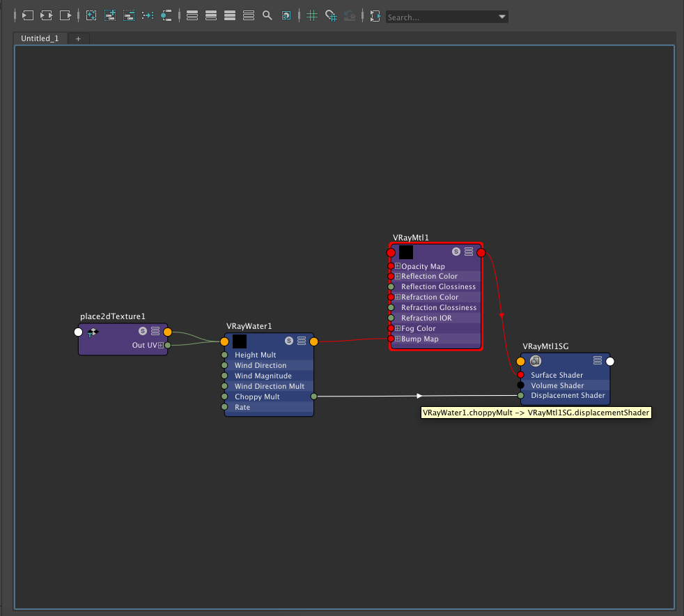
Task: Click the shading group icon on VRayMtl1SG
Action: 535,361
